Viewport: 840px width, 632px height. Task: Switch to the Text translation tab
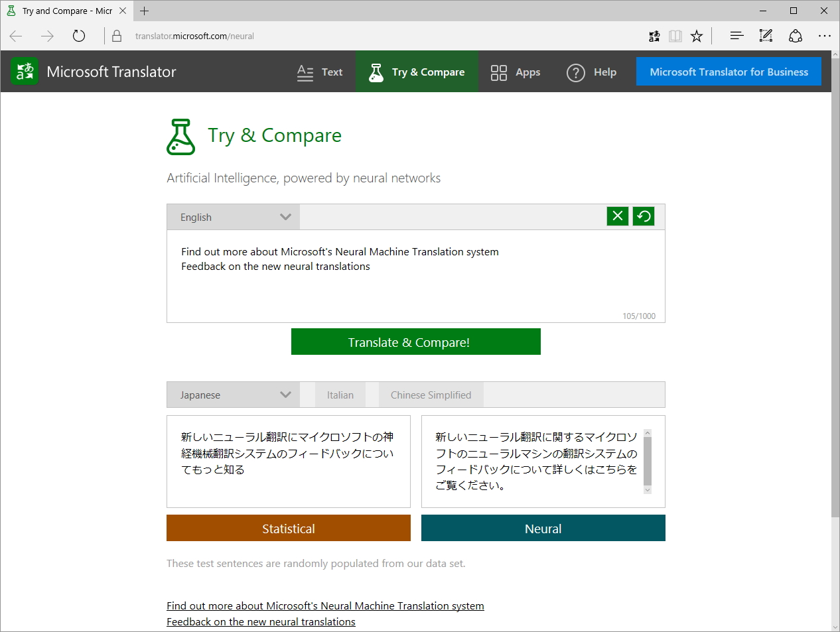point(320,72)
